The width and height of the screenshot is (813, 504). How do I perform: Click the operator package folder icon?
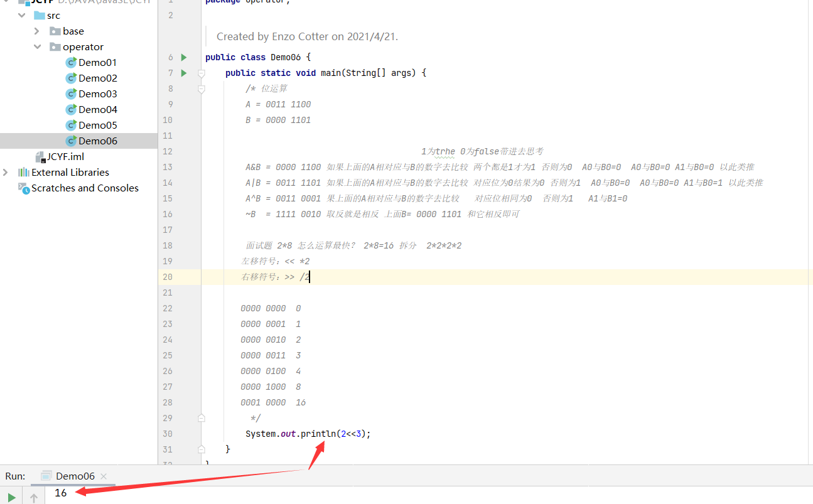[x=55, y=46]
